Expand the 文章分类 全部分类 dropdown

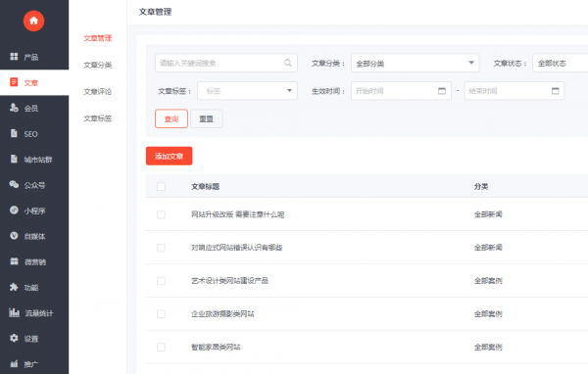[415, 63]
